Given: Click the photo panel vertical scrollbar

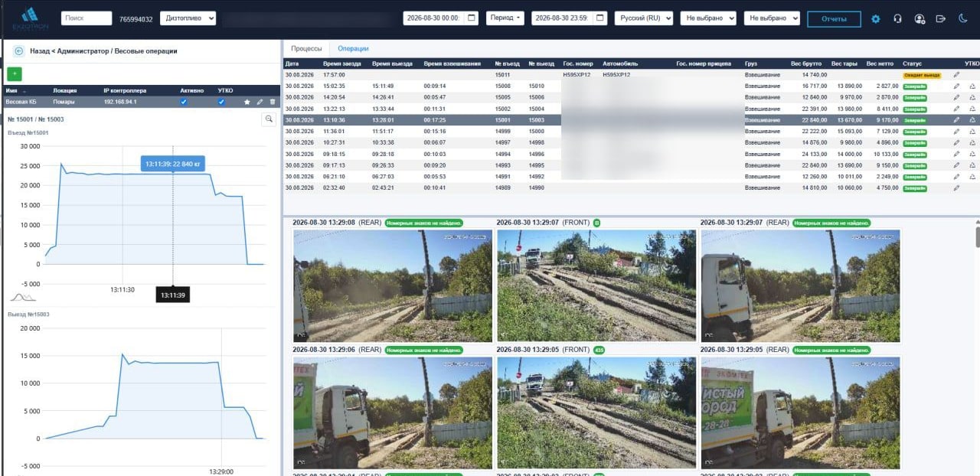Looking at the screenshot, I should point(977,237).
